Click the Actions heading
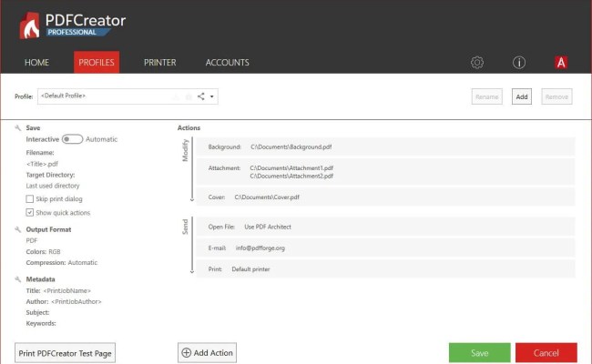 click(189, 128)
